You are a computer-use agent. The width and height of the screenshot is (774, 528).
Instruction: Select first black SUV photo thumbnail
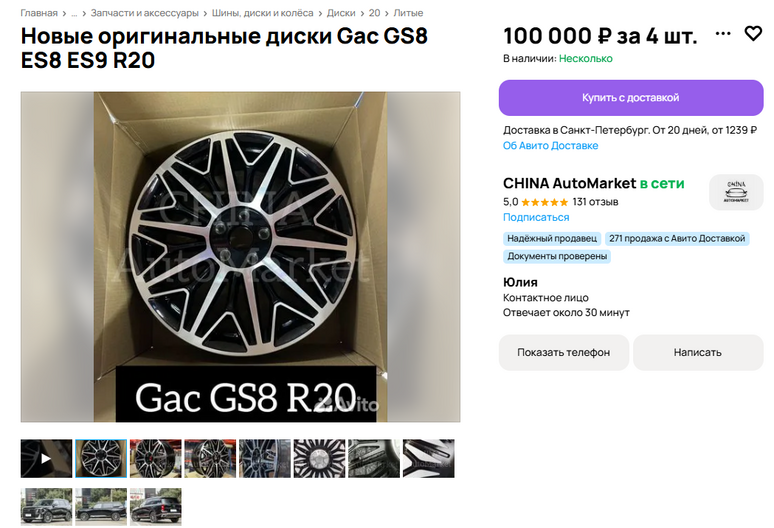[x=46, y=507]
